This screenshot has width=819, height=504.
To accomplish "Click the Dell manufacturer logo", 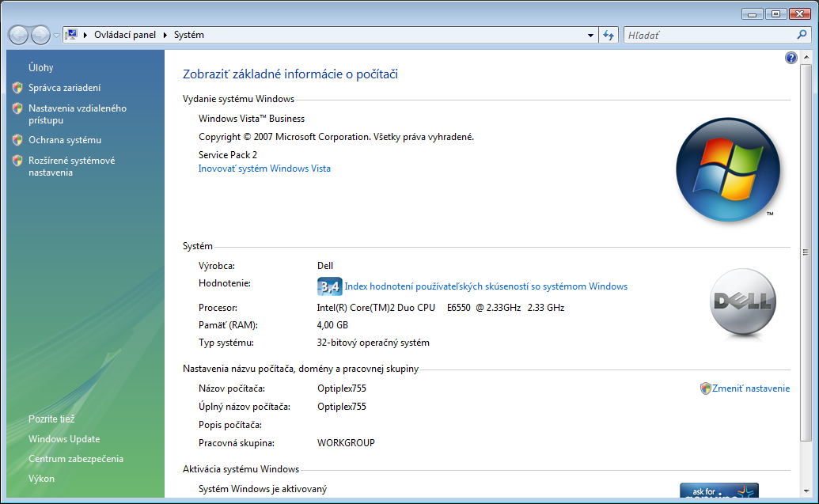I will (x=743, y=302).
